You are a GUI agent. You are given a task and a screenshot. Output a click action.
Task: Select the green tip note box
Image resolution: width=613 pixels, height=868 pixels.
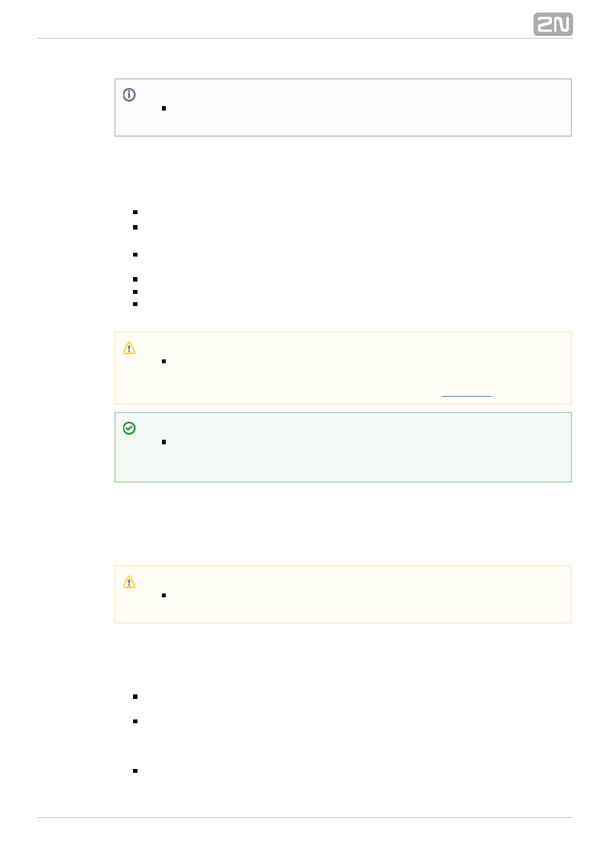(343, 448)
